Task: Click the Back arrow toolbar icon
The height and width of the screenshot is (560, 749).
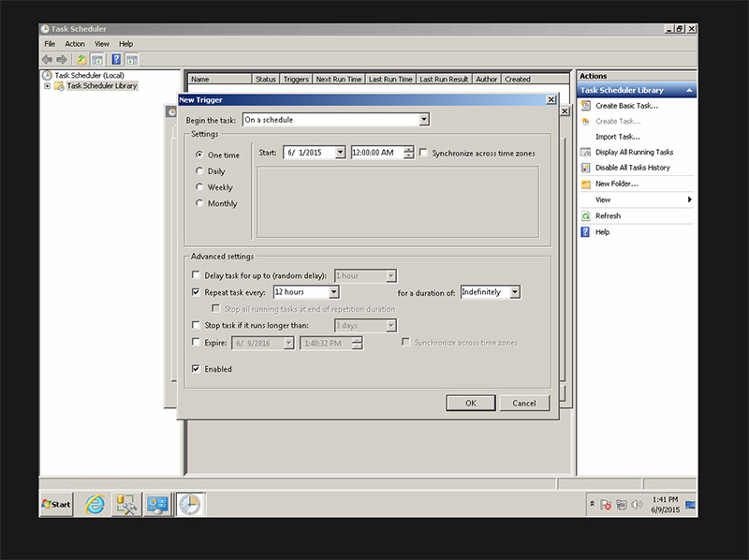Action: 47,59
